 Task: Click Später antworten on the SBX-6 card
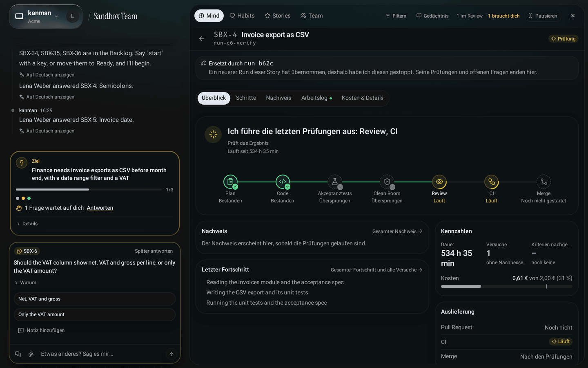tap(154, 251)
